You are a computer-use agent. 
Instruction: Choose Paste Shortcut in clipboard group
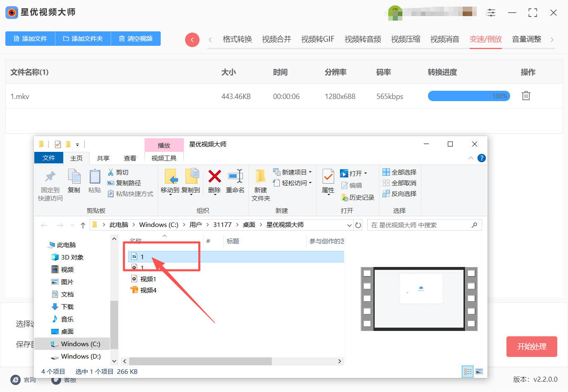(130, 194)
